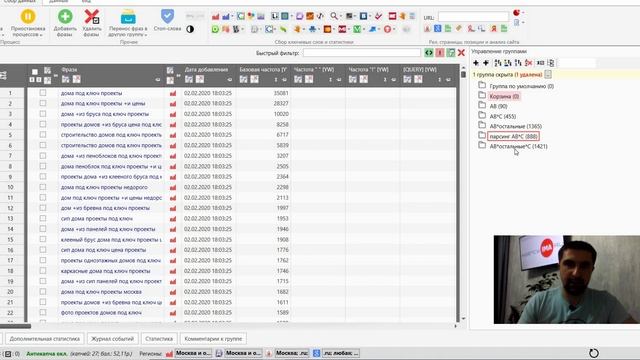Open the dropdown arrow beside the document icon near URL
The height and width of the screenshot is (360, 640).
coord(523,23)
